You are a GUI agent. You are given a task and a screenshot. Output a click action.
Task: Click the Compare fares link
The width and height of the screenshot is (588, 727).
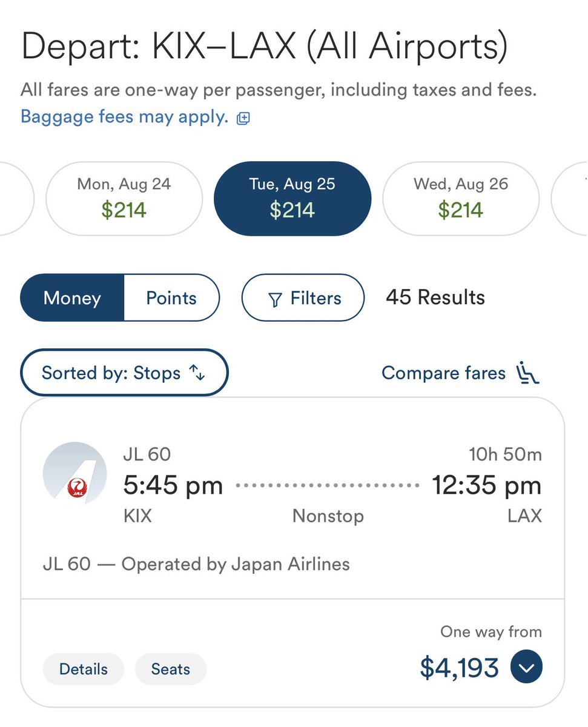[x=443, y=373]
